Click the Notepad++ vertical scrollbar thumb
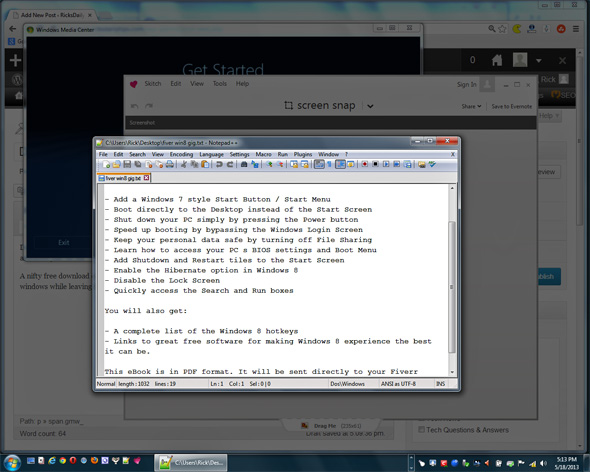The height and width of the screenshot is (472, 590). [452, 287]
